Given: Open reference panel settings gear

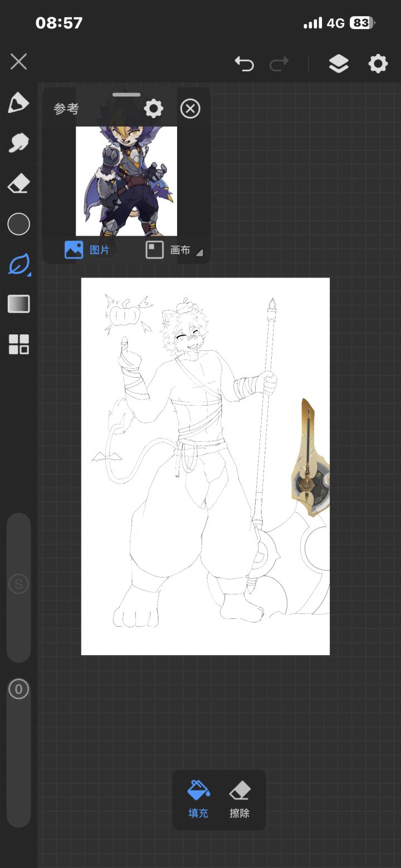Looking at the screenshot, I should [154, 108].
